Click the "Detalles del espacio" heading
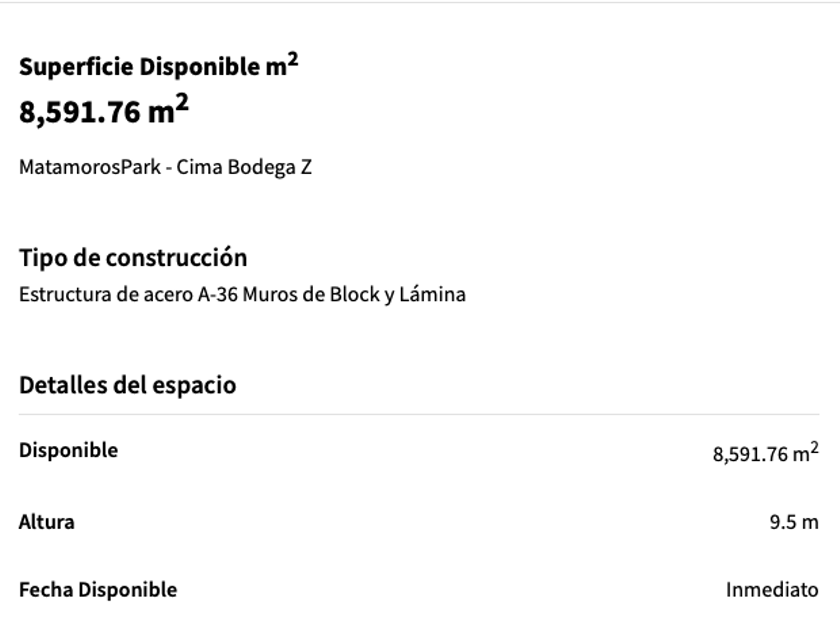Image resolution: width=840 pixels, height=630 pixels. [x=128, y=385]
